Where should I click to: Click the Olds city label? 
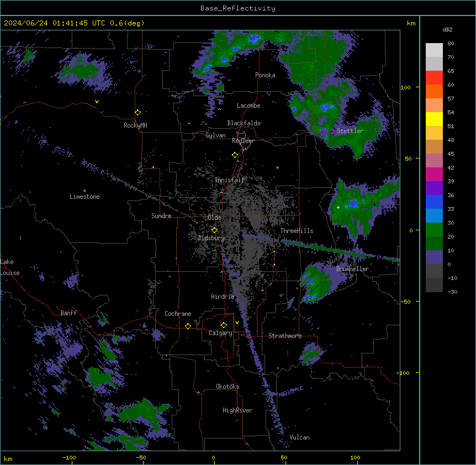click(x=214, y=218)
